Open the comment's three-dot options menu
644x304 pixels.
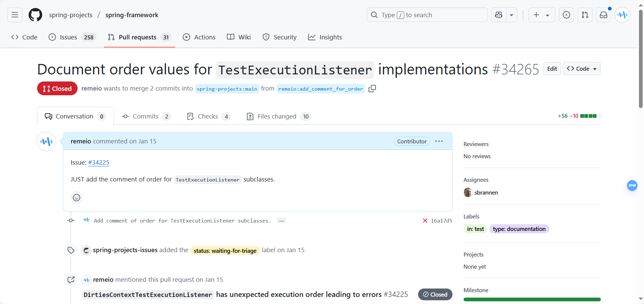pyautogui.click(x=439, y=141)
